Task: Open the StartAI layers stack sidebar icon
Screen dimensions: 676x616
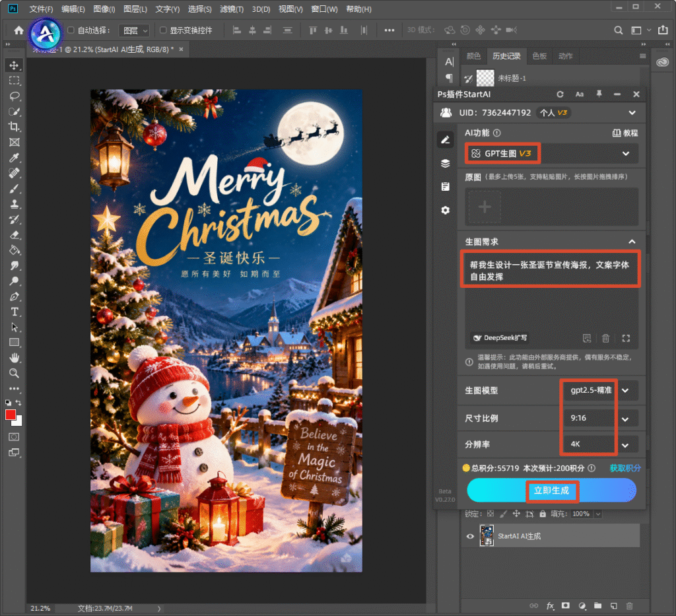Action: (x=446, y=163)
